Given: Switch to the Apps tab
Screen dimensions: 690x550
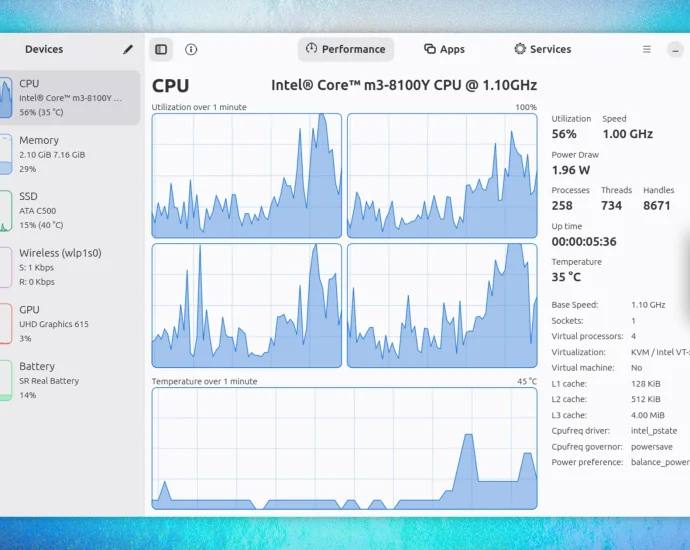Looking at the screenshot, I should pos(444,49).
